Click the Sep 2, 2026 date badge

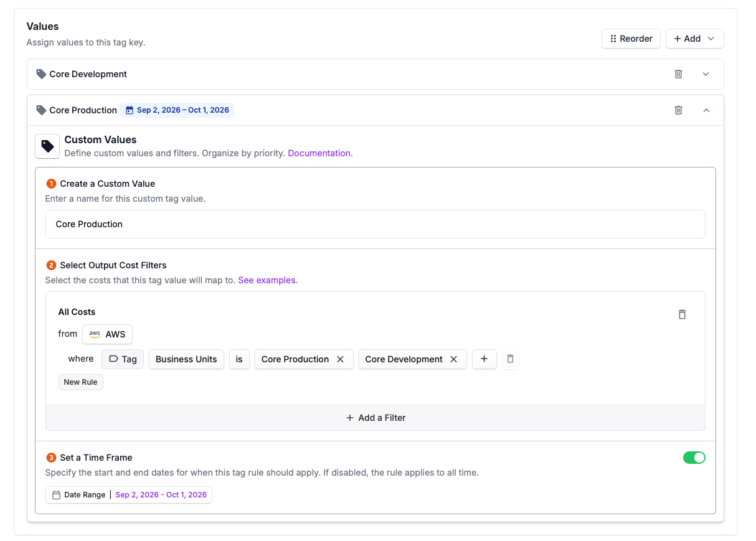178,110
